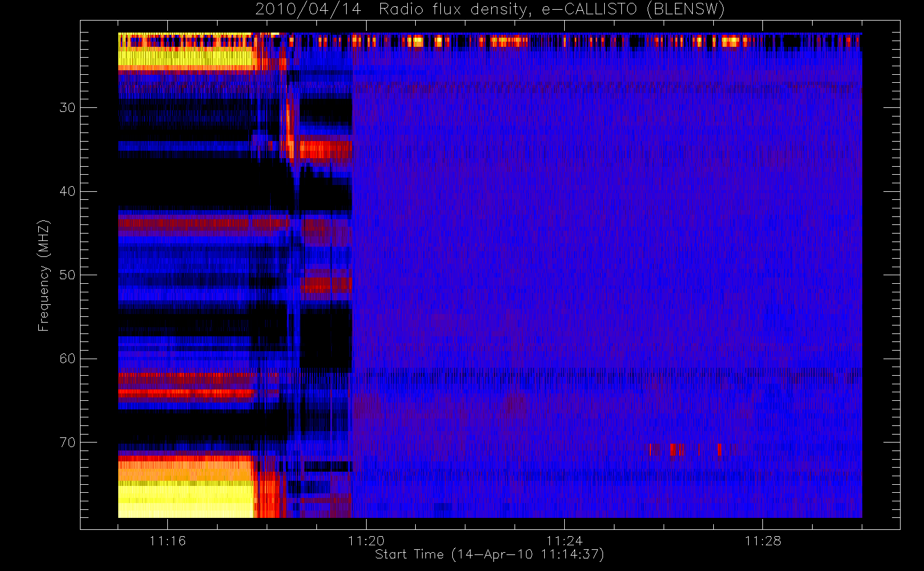
Task: Click the y-axis label "Frequency (MHZ)"
Action: click(44, 275)
